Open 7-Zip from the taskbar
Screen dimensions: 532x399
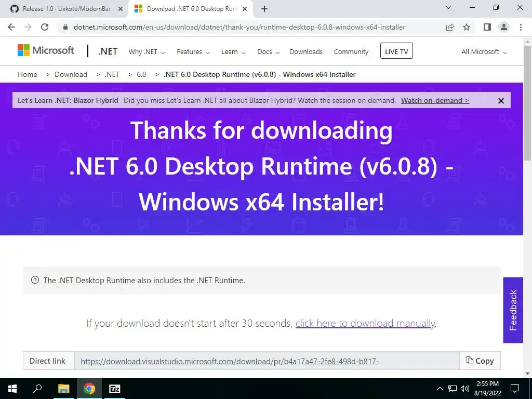(115, 389)
